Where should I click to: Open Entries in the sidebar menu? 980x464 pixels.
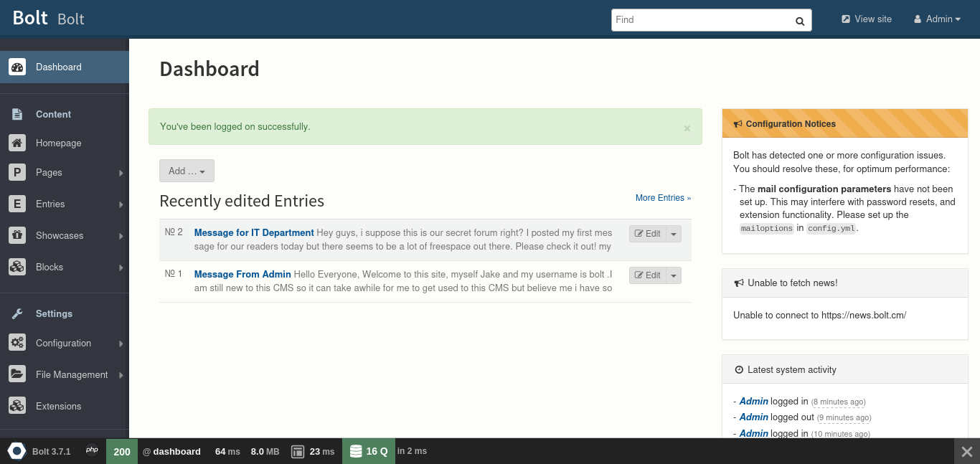point(50,204)
